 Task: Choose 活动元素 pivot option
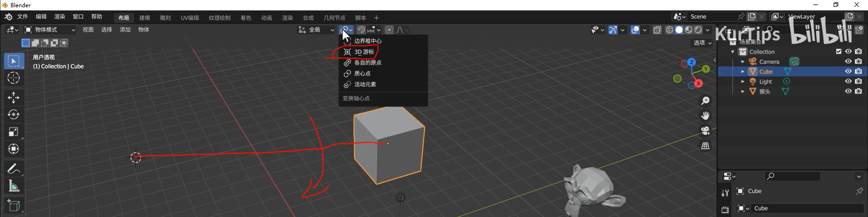coord(383,84)
